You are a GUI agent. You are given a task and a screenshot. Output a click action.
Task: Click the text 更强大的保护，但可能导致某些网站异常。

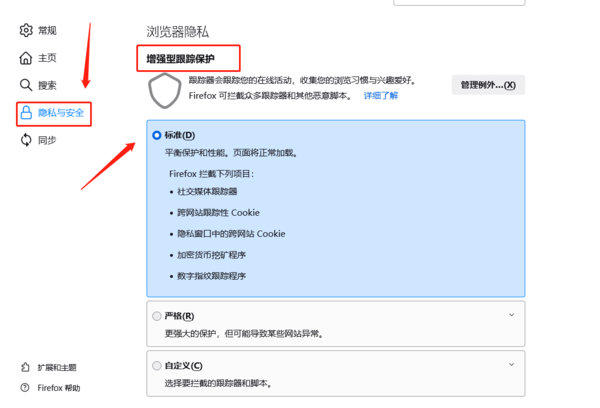click(x=244, y=334)
